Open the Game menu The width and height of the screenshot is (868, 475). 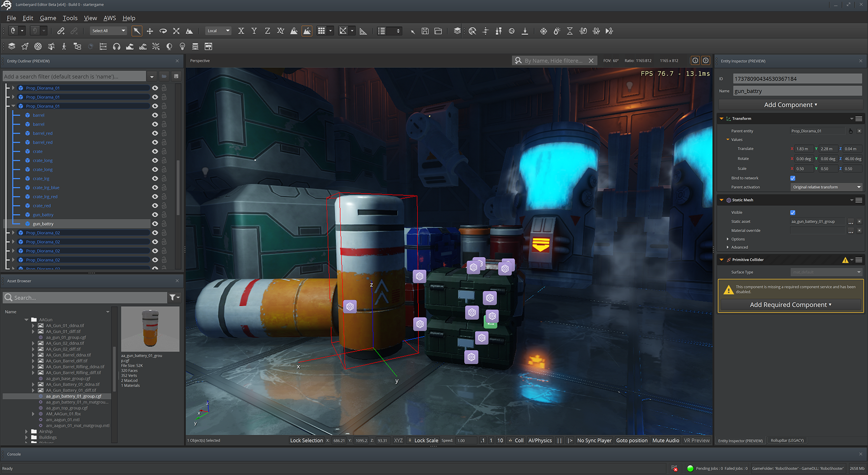click(x=48, y=18)
